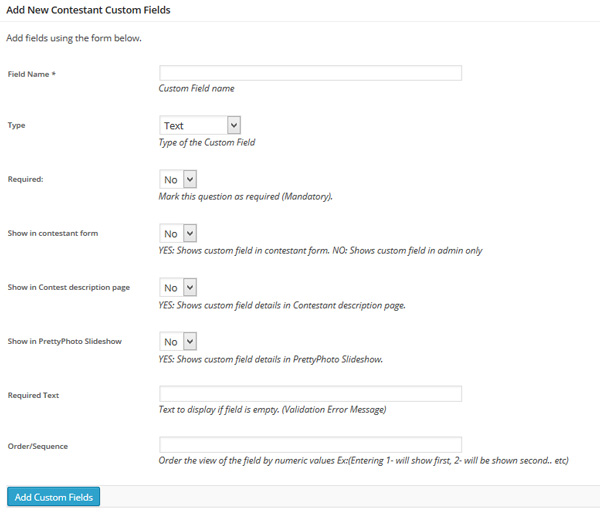Click the Show in contestant form label
600x518 pixels.
click(53, 233)
